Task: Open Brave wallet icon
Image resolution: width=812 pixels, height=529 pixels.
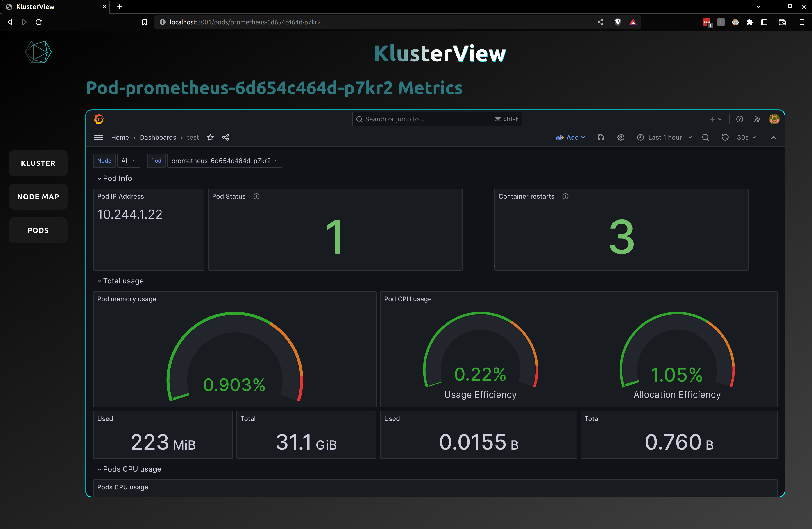Action: click(782, 22)
